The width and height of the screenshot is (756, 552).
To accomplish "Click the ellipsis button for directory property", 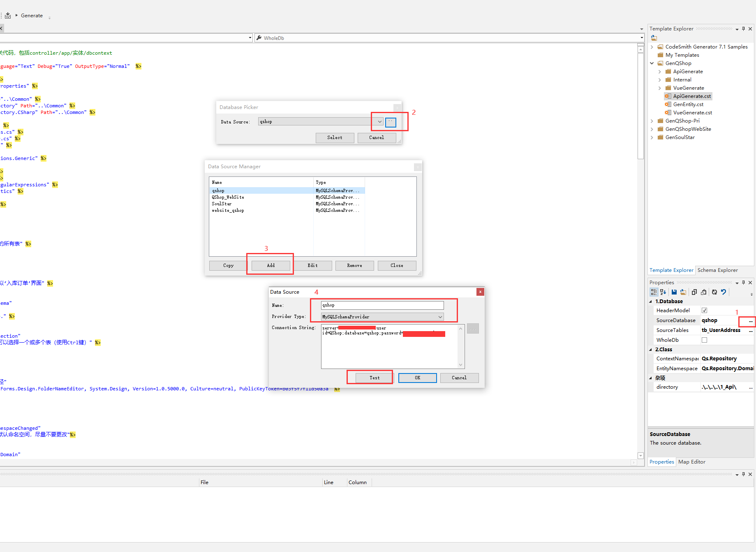I will [751, 387].
